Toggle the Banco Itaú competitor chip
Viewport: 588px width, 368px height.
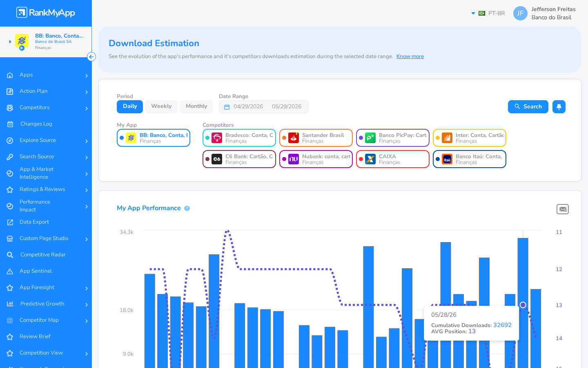click(470, 159)
